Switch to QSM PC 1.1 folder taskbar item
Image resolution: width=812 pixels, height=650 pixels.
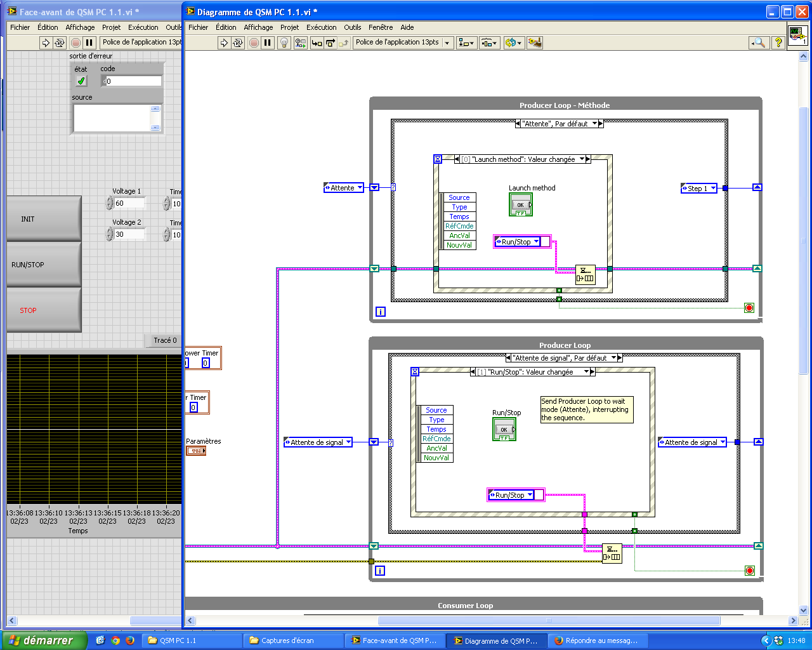192,640
